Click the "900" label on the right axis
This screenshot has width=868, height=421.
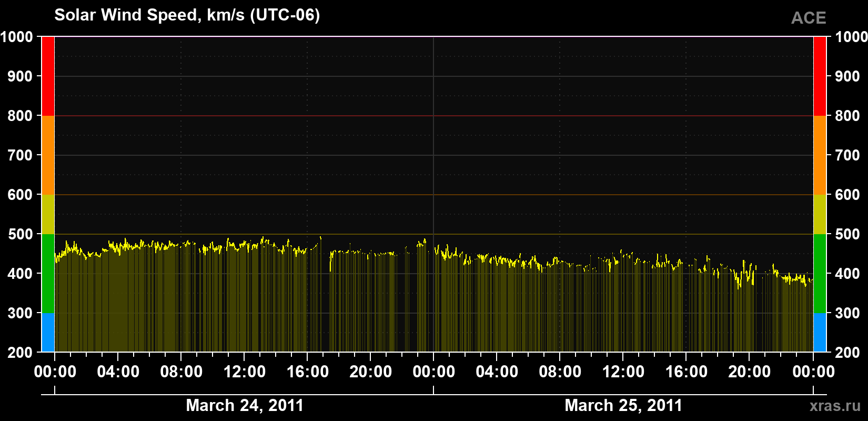pyautogui.click(x=847, y=76)
